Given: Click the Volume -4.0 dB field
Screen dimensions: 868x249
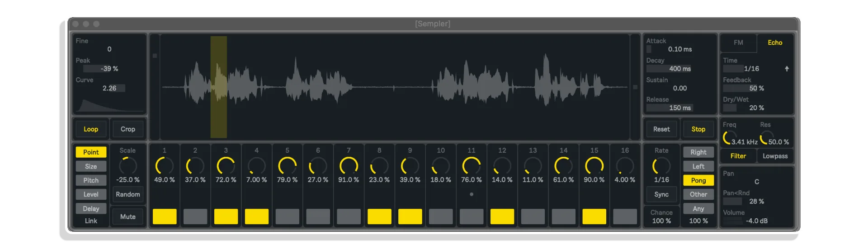Looking at the screenshot, I should click(x=756, y=221).
